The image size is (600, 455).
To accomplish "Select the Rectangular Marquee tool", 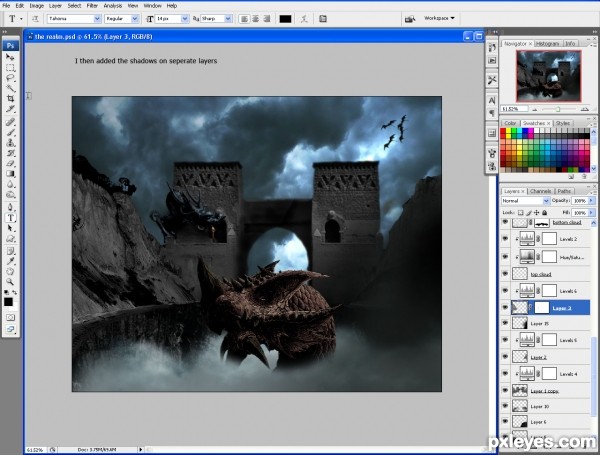I will (x=10, y=68).
